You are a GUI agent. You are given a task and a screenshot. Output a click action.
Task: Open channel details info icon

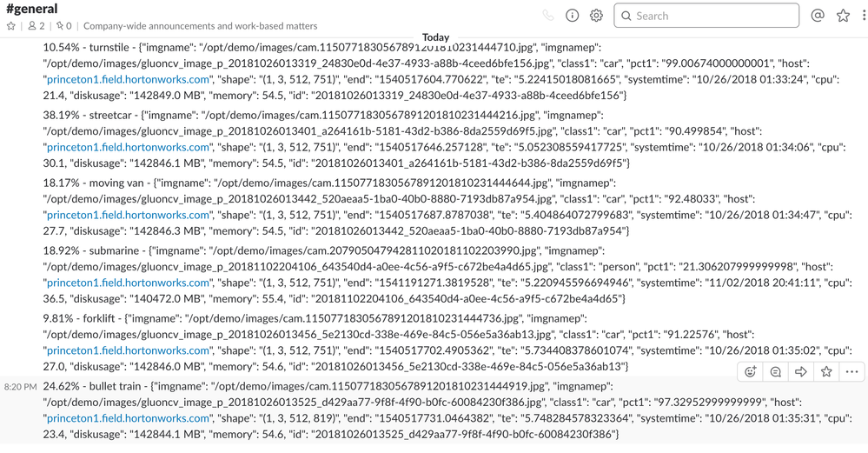pos(572,16)
